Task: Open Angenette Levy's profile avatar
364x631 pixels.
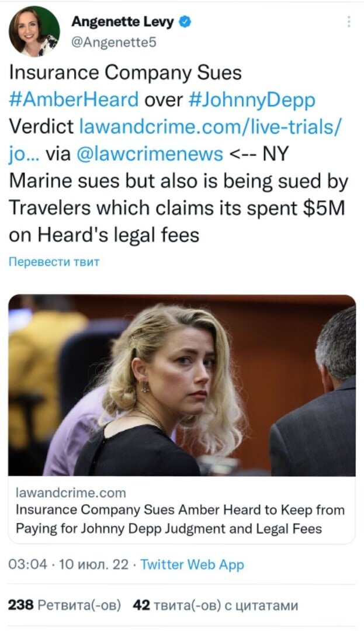Action: point(34,32)
